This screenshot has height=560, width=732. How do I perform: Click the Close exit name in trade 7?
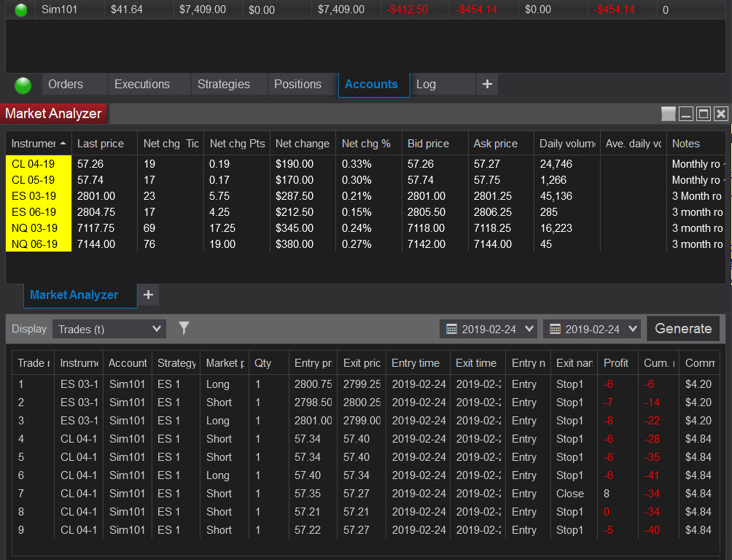click(x=569, y=493)
